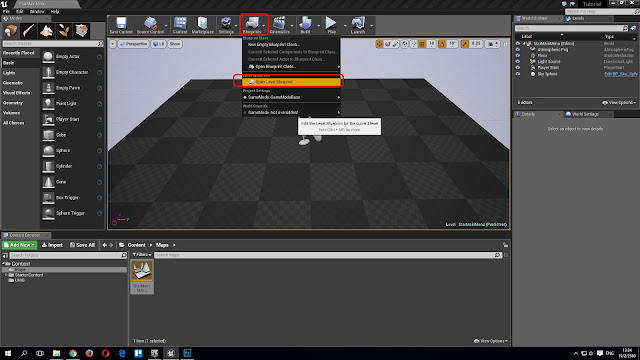The image size is (640, 360).
Task: Select Paint mode brush icon
Action: click(29, 31)
